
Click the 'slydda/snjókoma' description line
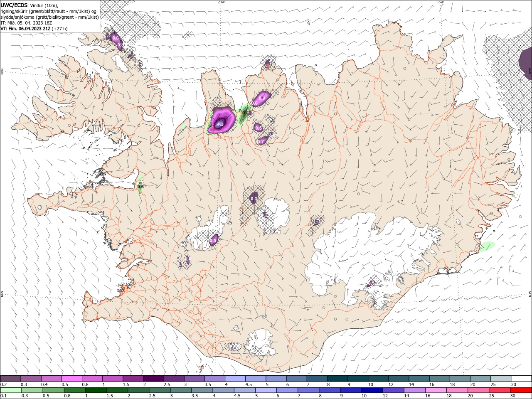(x=49, y=17)
